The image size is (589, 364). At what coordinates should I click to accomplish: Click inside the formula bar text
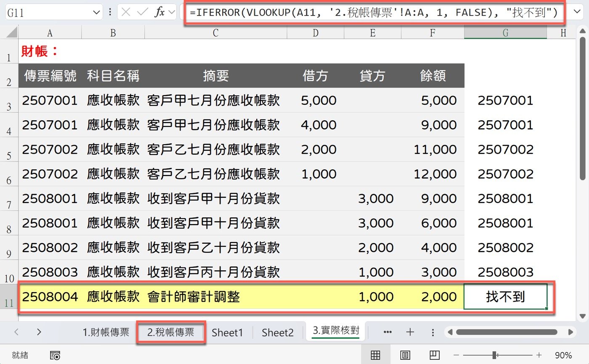coord(374,13)
